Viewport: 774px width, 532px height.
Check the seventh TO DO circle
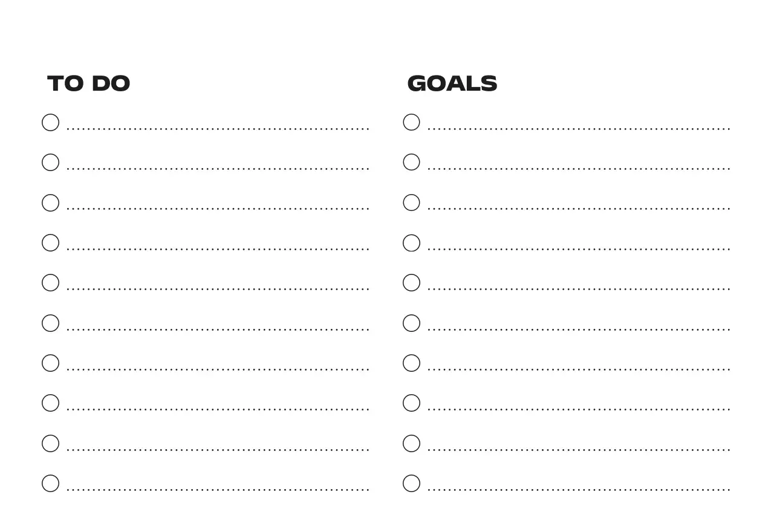click(x=50, y=363)
